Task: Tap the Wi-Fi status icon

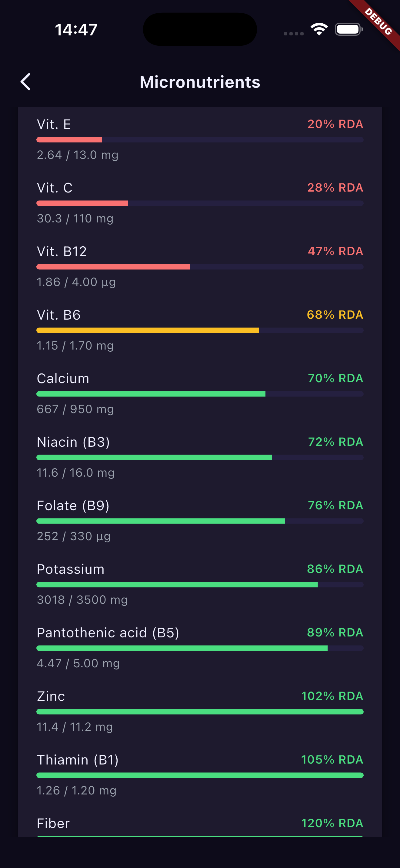Action: (319, 29)
